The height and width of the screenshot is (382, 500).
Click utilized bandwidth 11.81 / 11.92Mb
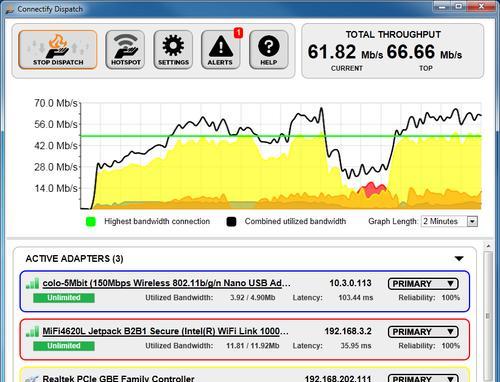point(253,346)
